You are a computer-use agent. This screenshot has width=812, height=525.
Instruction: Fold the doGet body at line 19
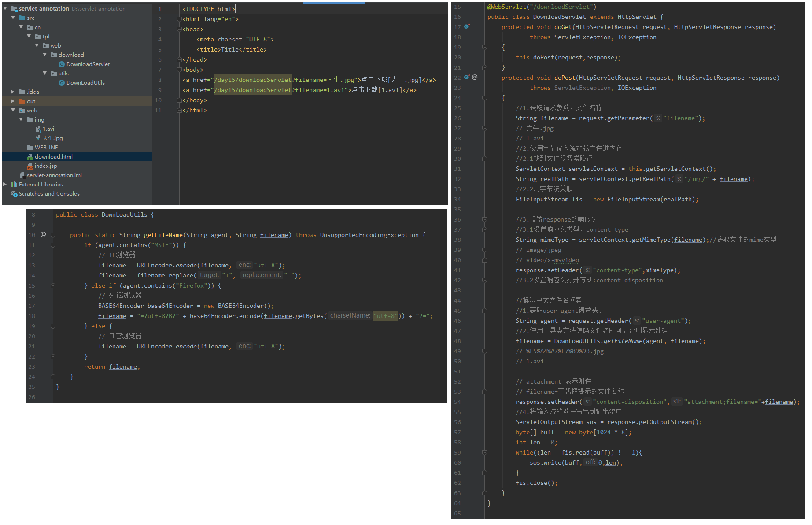(484, 47)
